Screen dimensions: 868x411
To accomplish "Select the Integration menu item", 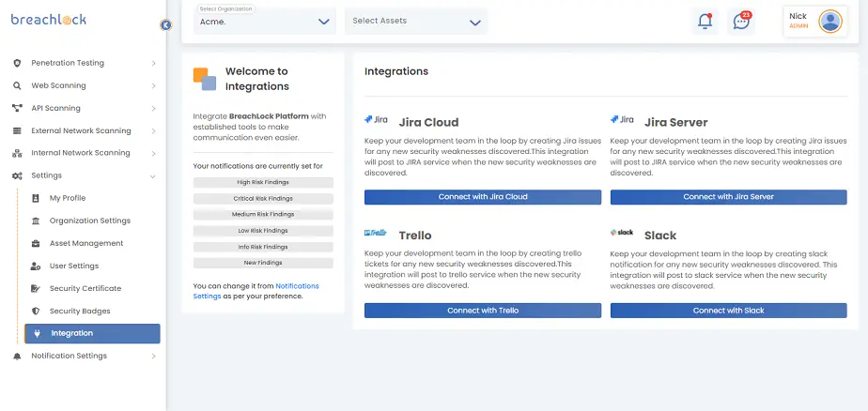I will click(92, 333).
